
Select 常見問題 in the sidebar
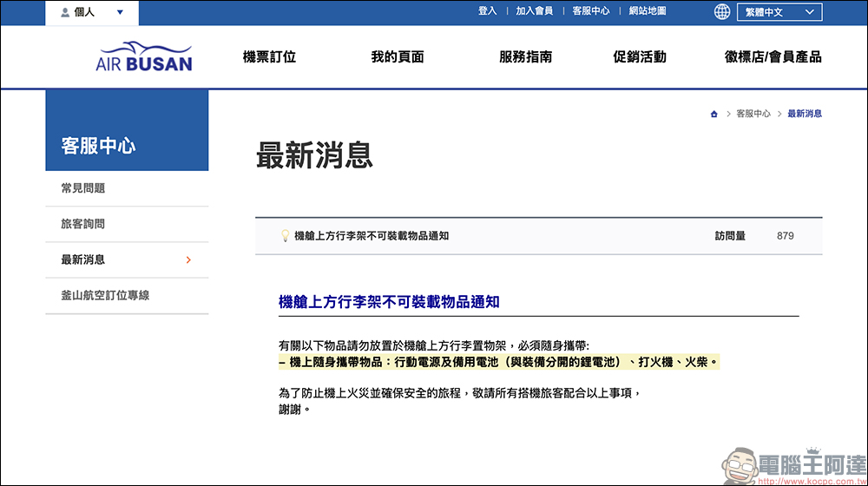pyautogui.click(x=127, y=188)
